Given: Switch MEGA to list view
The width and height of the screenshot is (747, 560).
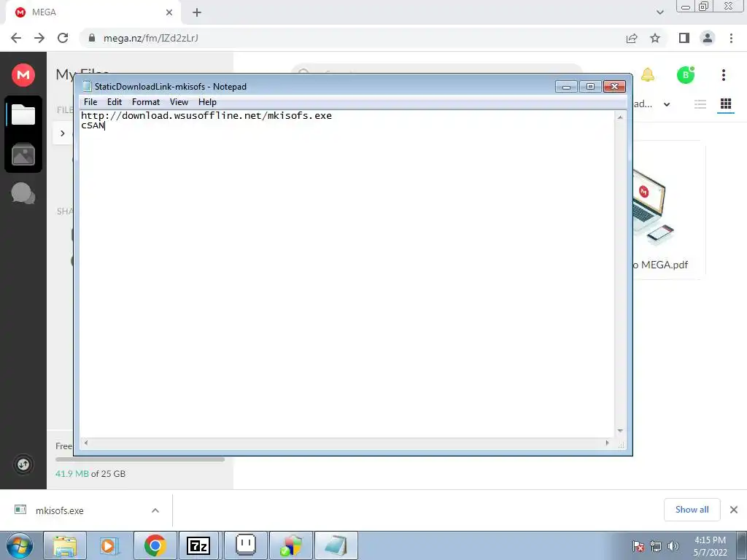Looking at the screenshot, I should (x=700, y=104).
